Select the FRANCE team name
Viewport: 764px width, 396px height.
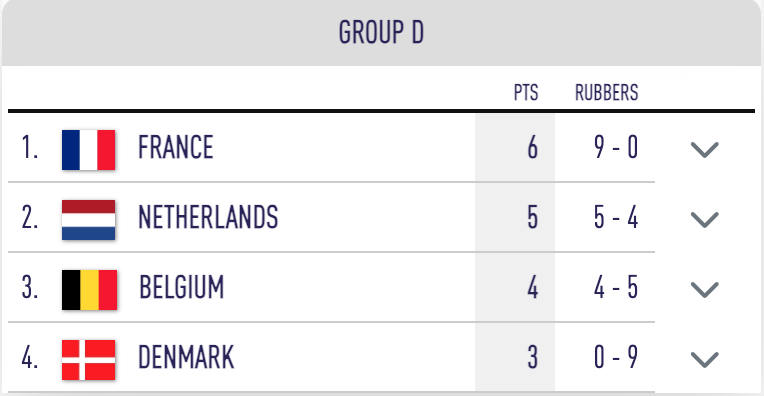[175, 147]
